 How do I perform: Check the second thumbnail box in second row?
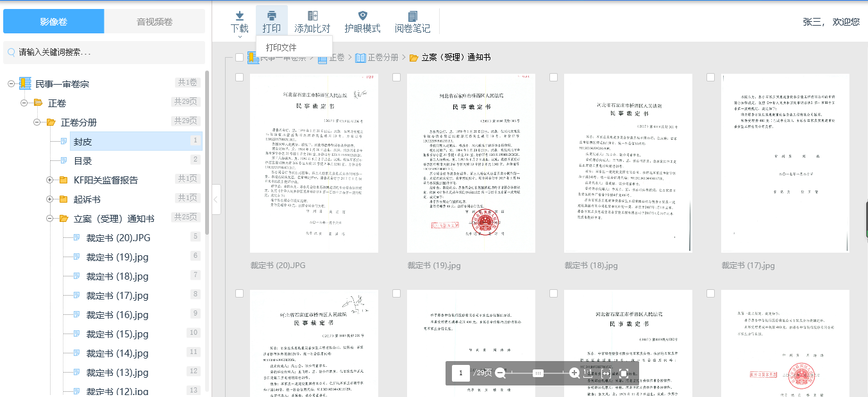[x=397, y=293]
